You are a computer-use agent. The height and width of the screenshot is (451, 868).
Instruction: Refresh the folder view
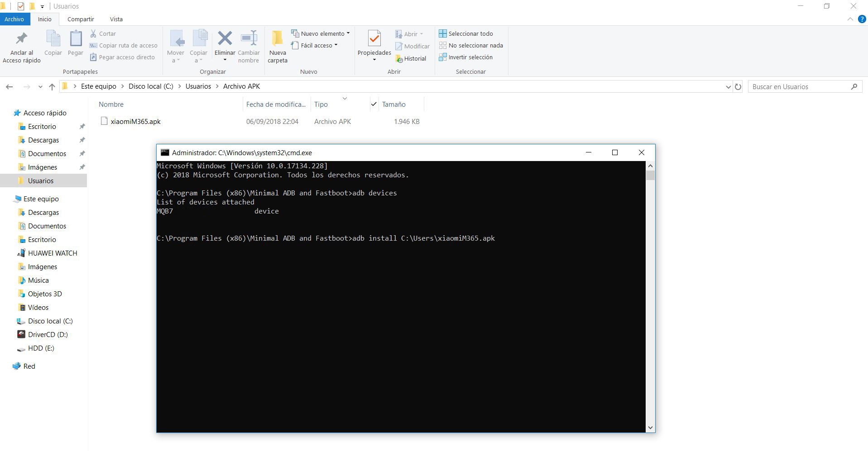tap(738, 86)
